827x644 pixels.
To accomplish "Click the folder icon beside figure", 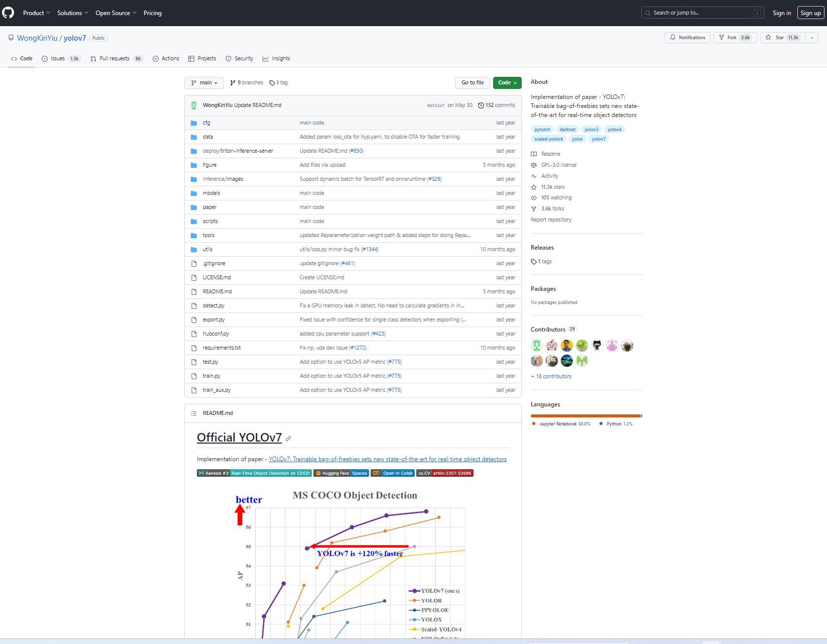I will [x=194, y=165].
